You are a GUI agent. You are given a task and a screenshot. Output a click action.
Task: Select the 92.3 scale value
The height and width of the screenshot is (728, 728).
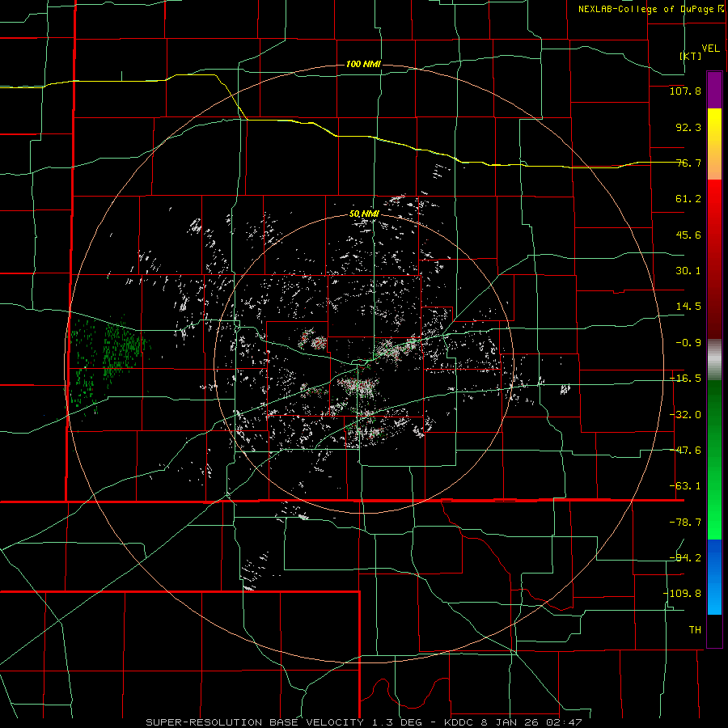click(688, 127)
